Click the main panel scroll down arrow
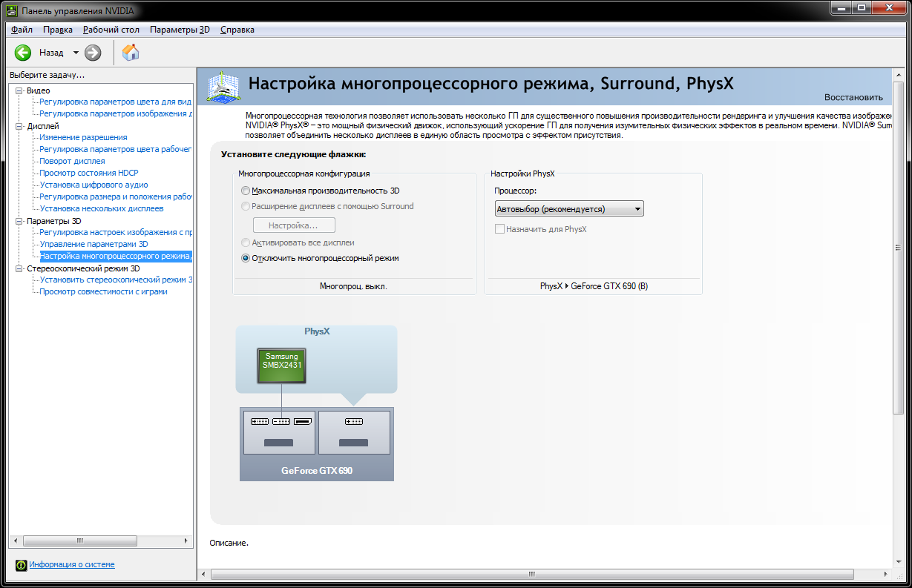The height and width of the screenshot is (588, 912). pos(899,563)
